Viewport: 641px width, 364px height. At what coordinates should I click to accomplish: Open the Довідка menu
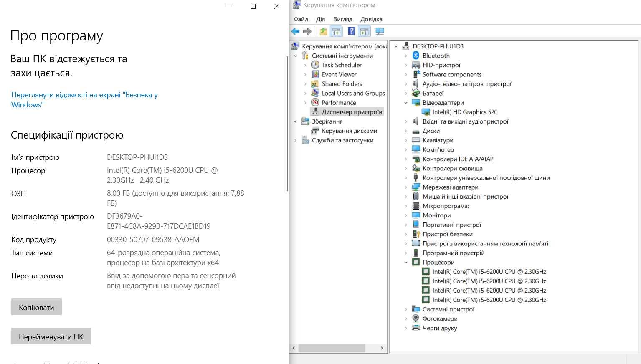[371, 19]
